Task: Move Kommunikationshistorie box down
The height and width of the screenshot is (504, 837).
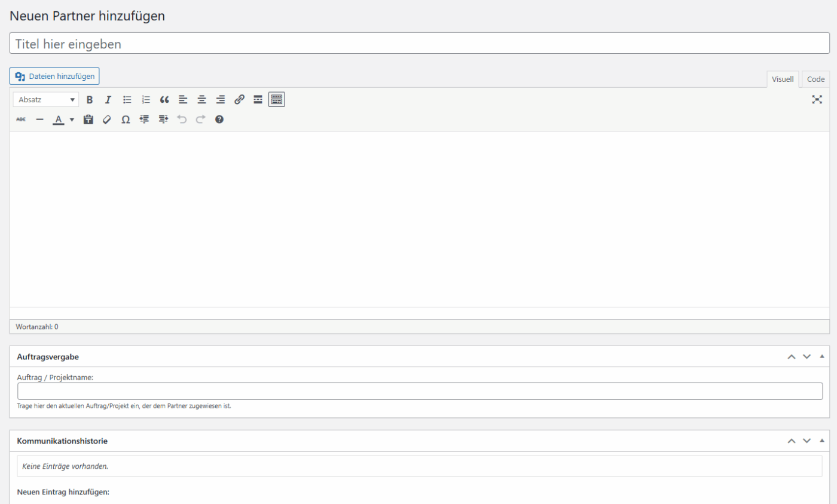Action: coord(807,441)
